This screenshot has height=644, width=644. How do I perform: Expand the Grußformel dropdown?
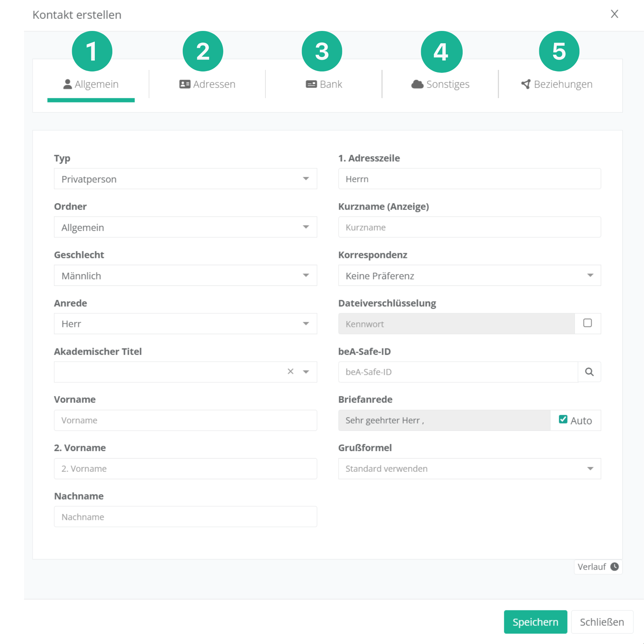coord(469,469)
